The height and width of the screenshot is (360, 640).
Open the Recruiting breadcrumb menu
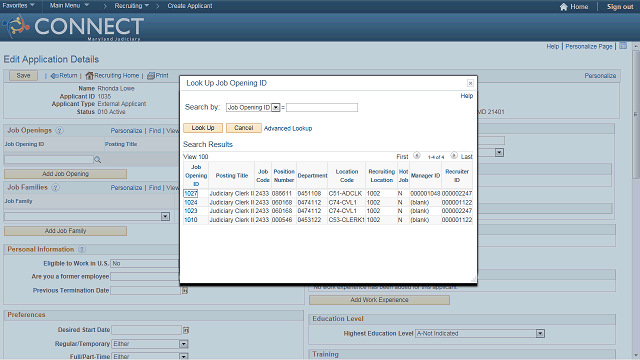point(131,6)
